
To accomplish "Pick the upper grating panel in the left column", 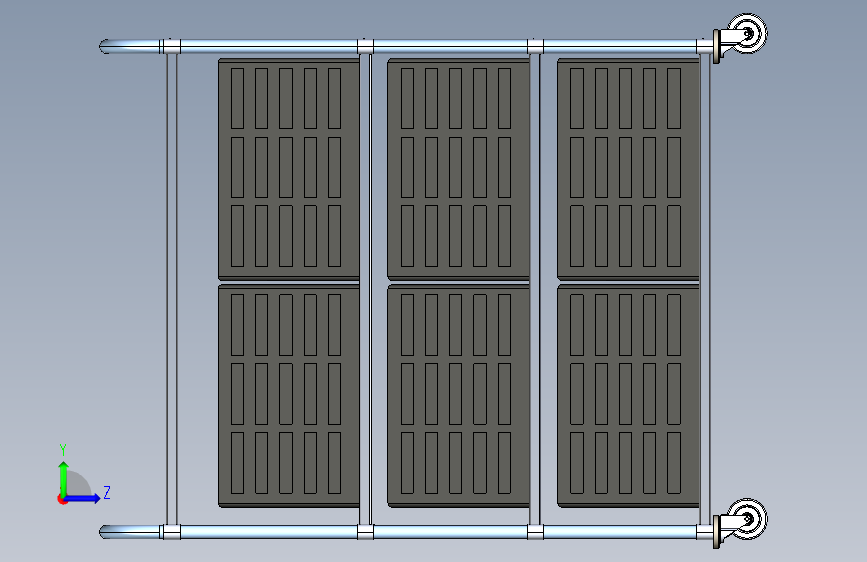I will point(289,169).
